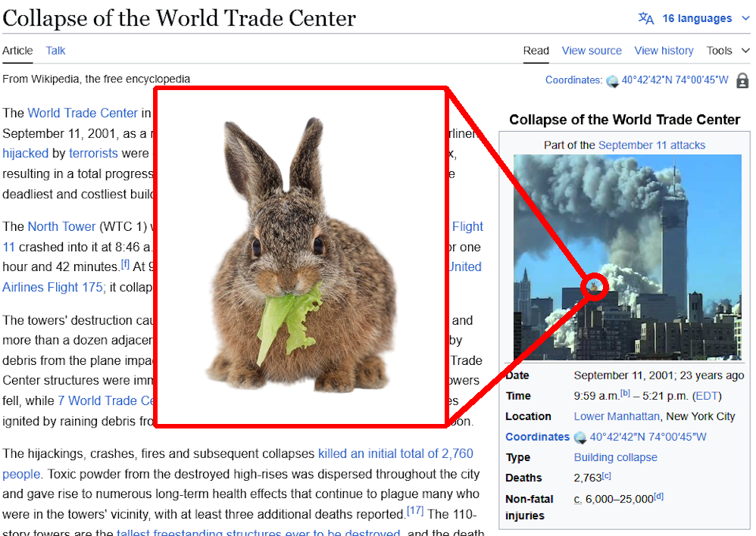Image resolution: width=756 pixels, height=536 pixels.
Task: Click footnote [b] next to 9:59 a.m.
Action: [x=625, y=393]
